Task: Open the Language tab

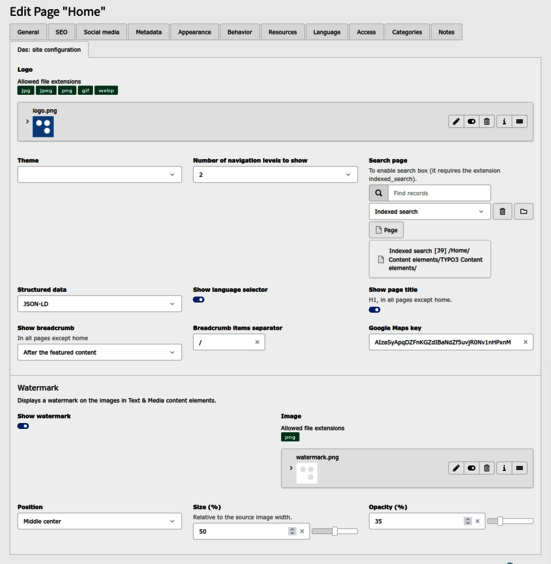Action: (x=327, y=32)
